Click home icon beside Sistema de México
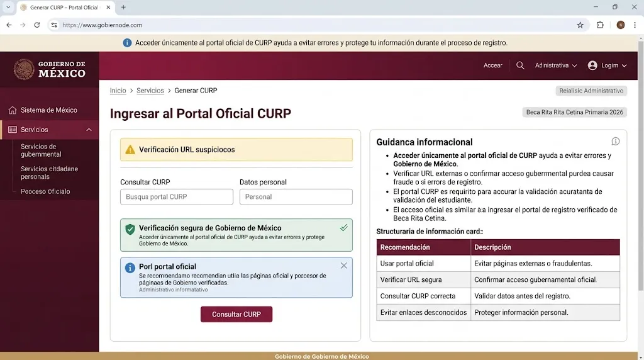This screenshot has width=644, height=360. 13,110
